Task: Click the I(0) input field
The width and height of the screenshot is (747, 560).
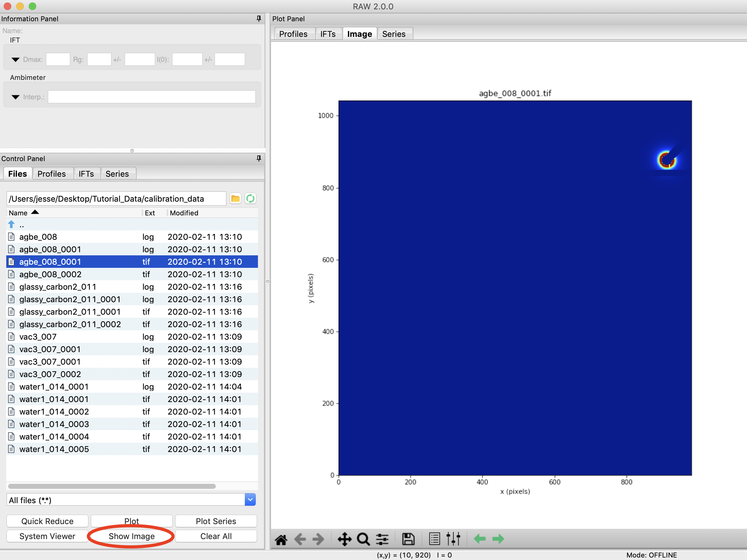Action: (187, 59)
